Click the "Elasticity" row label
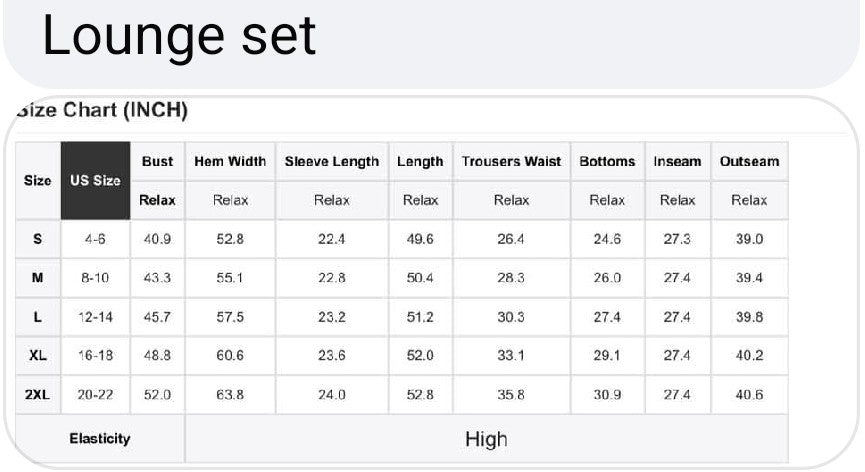This screenshot has height=472, width=865. coord(100,438)
